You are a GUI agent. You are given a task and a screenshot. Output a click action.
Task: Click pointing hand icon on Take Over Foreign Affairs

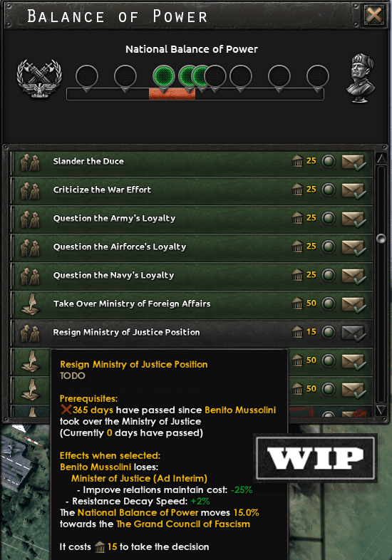(x=31, y=305)
